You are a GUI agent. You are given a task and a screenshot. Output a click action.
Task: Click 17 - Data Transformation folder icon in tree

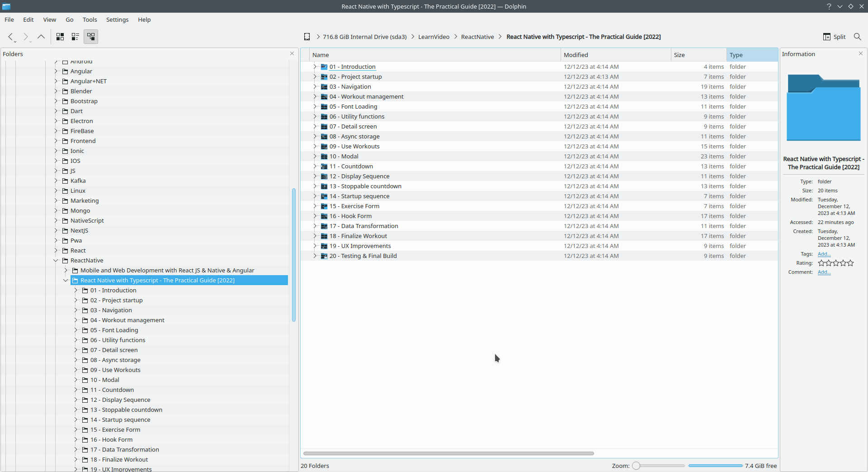click(x=85, y=449)
